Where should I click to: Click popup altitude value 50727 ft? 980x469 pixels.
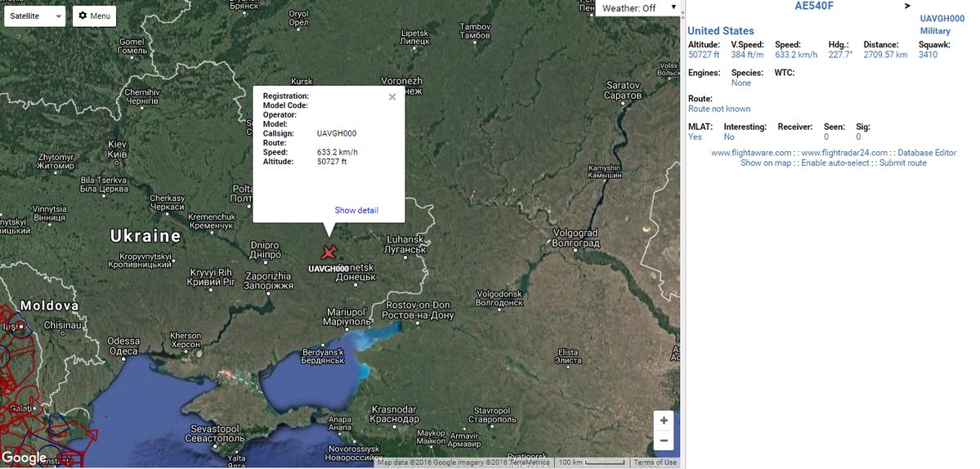click(x=332, y=162)
